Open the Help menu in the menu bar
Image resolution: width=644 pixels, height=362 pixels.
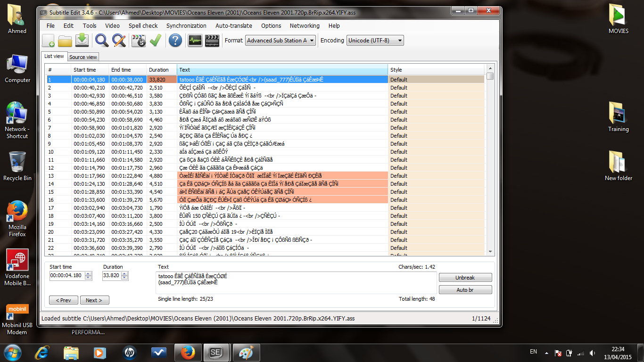pyautogui.click(x=334, y=26)
